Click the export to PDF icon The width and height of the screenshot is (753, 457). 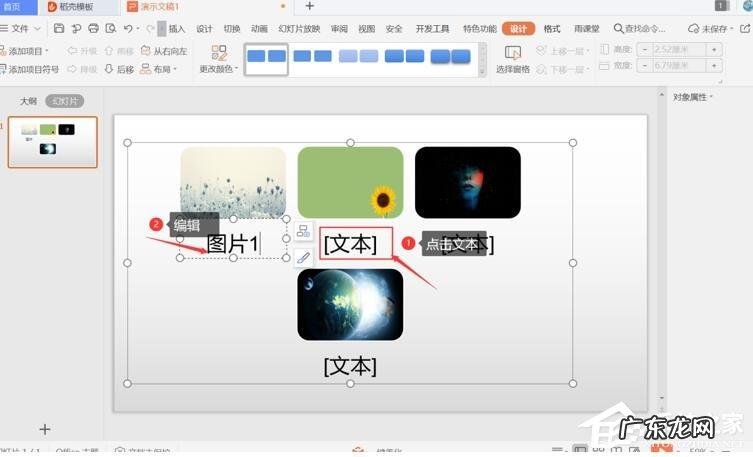coord(76,28)
